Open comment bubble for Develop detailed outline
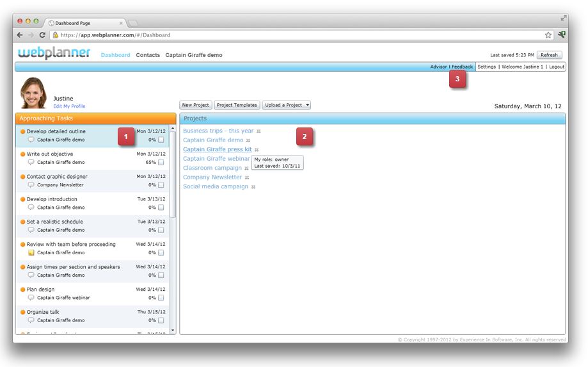Screen dimensions: 588x367 (31, 140)
